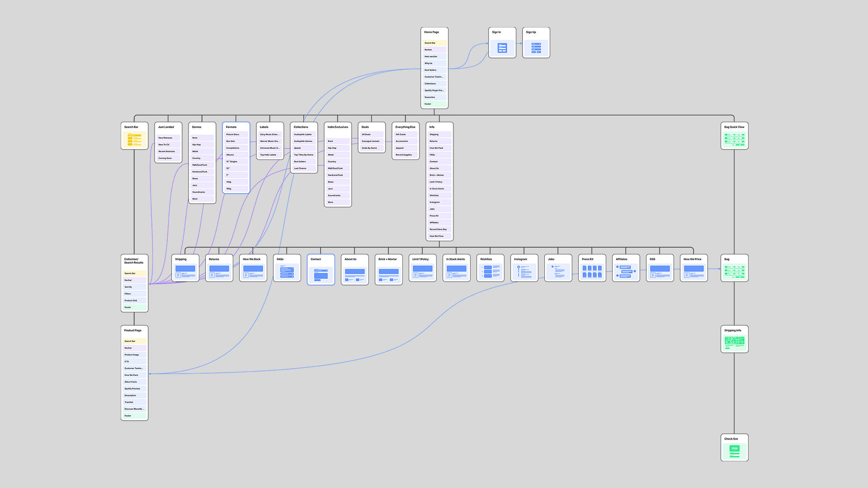Image resolution: width=868 pixels, height=488 pixels.
Task: Select Coming Soon in Just Landed
Action: point(168,158)
